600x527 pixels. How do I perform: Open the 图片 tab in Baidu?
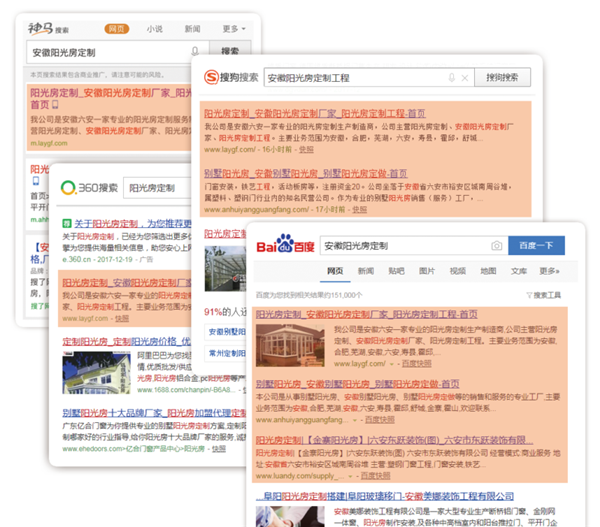pyautogui.click(x=427, y=271)
